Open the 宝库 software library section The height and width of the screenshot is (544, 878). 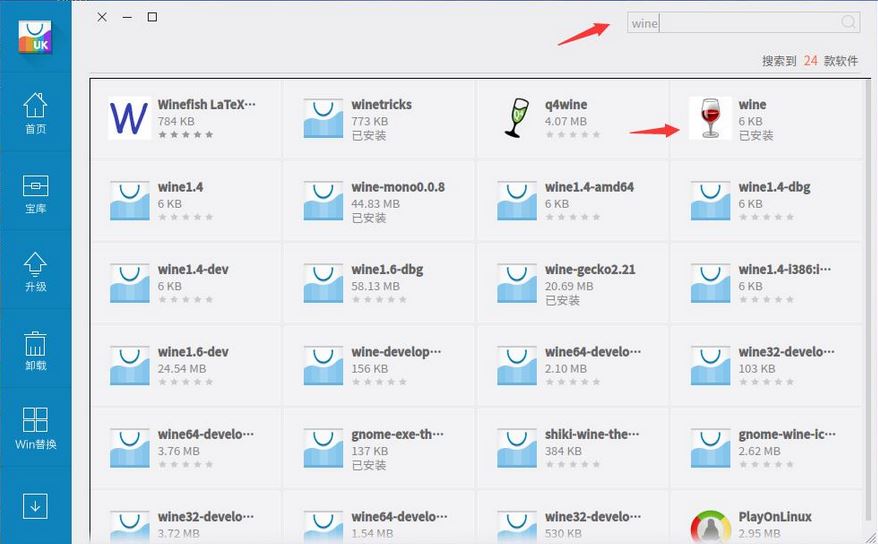35,194
